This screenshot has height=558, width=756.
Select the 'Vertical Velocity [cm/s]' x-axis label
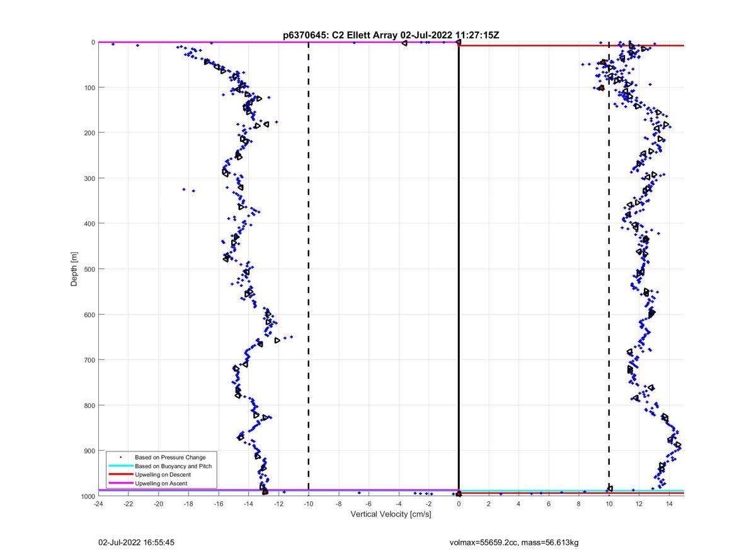click(391, 514)
